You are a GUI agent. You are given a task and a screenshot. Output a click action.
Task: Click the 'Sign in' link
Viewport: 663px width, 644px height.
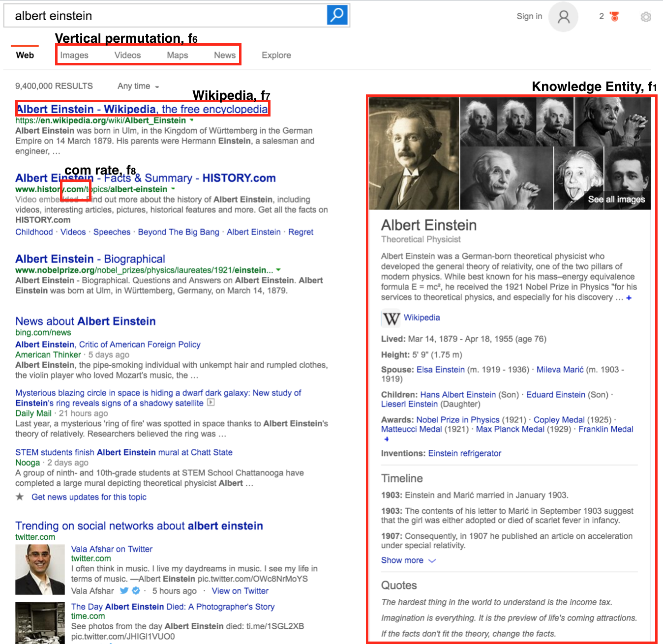coord(529,16)
